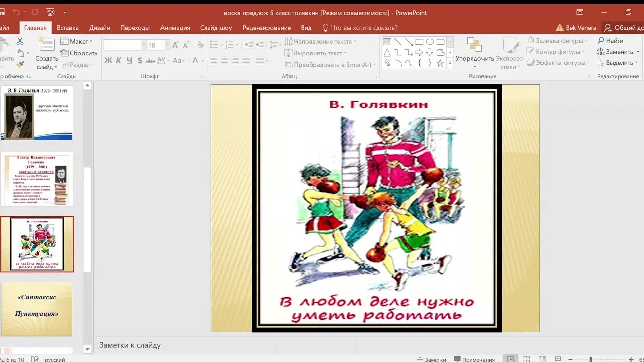Select the straight line shape
Viewport: 644px width, 362px height.
[x=398, y=42]
